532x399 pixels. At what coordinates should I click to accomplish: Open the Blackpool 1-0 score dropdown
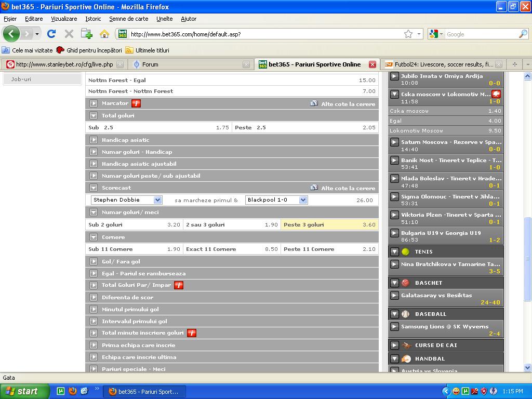[276, 200]
